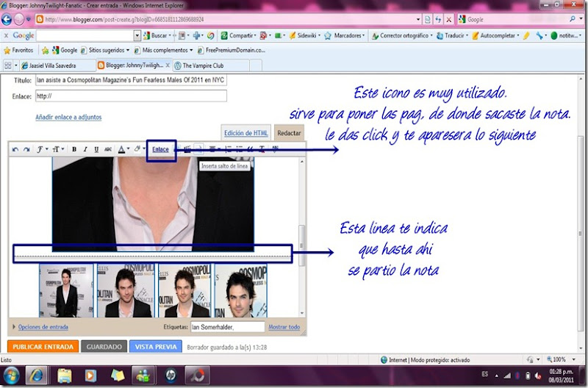Open FreePremiumDomain favorites link
The height and width of the screenshot is (388, 588).
tap(232, 50)
